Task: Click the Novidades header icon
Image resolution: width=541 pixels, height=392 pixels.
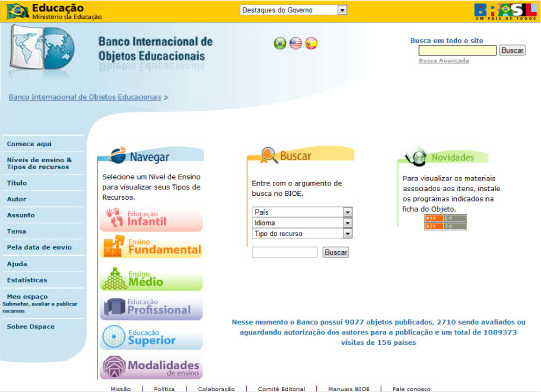Action: tap(417, 157)
